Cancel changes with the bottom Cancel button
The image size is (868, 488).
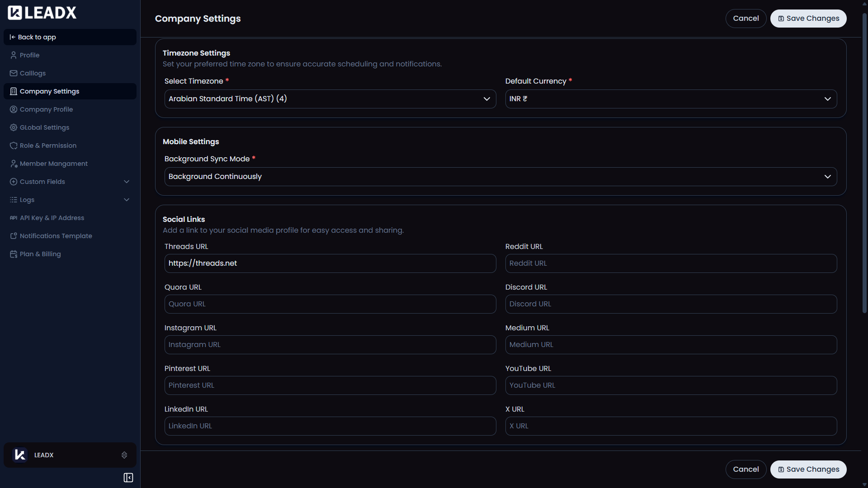click(x=745, y=469)
